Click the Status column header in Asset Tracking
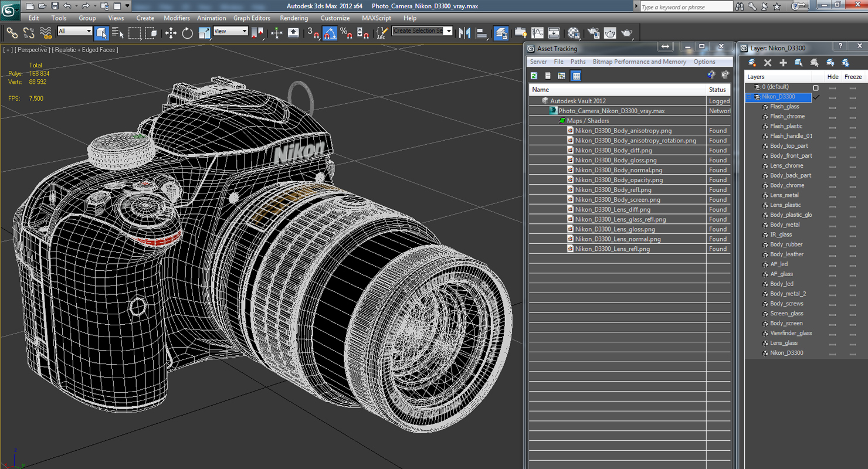The image size is (868, 469). 718,90
